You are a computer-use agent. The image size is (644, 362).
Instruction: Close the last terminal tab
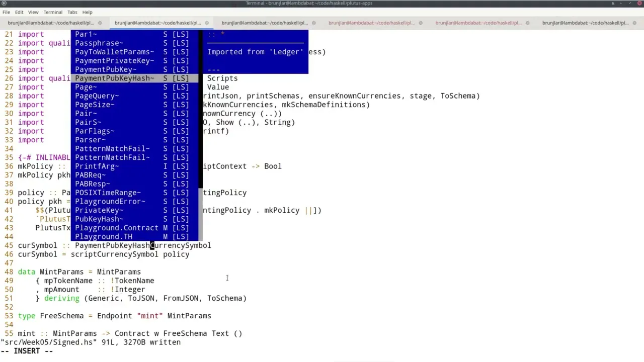634,23
